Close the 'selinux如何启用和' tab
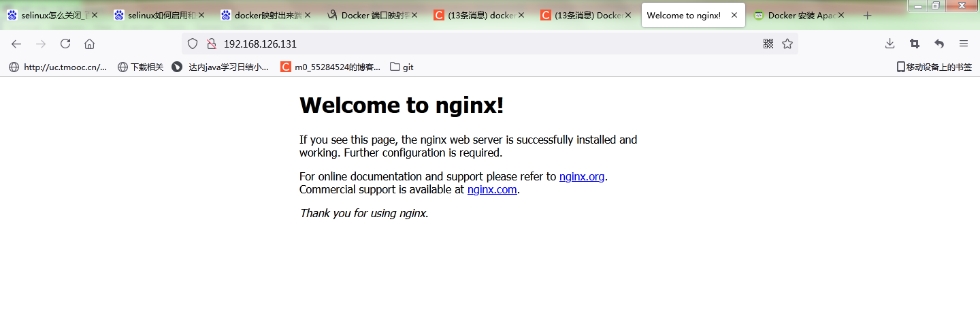The width and height of the screenshot is (980, 322). [201, 15]
